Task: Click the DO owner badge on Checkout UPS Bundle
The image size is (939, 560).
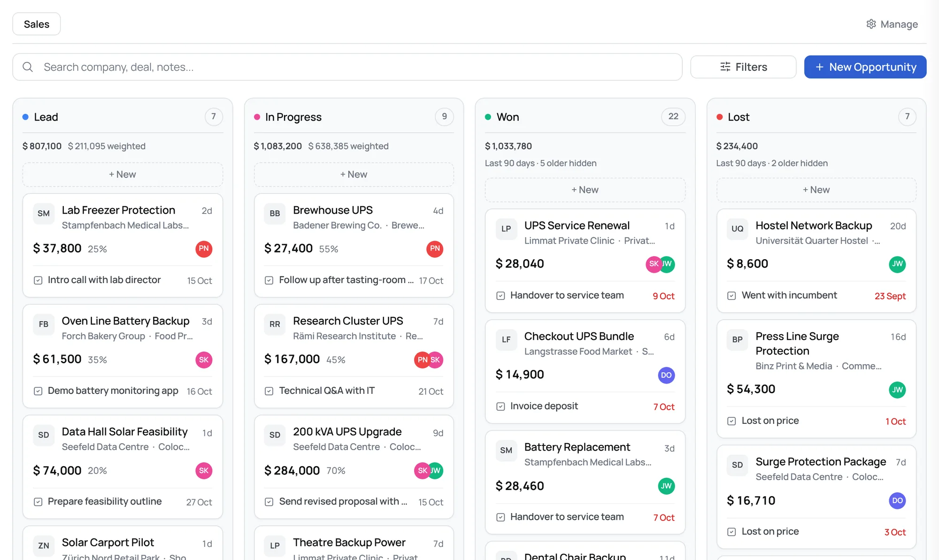Action: click(666, 375)
